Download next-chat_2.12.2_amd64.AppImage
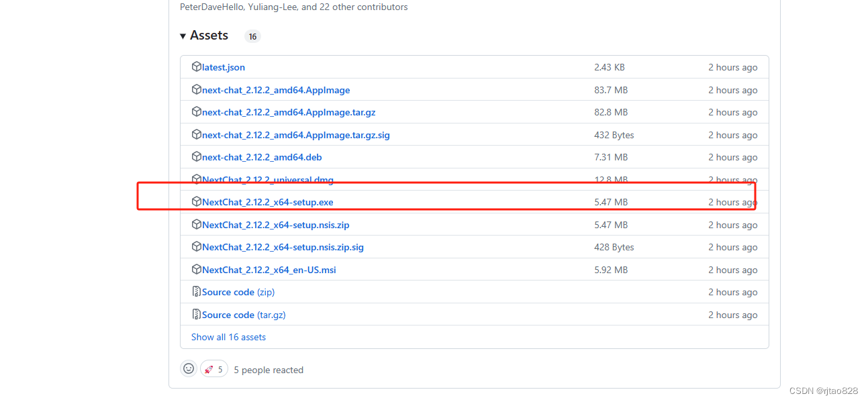868x402 pixels. point(276,90)
